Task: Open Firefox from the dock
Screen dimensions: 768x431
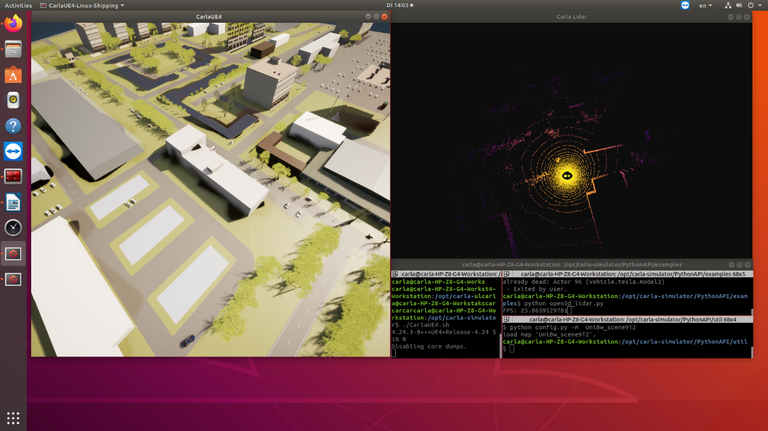Action: click(13, 23)
